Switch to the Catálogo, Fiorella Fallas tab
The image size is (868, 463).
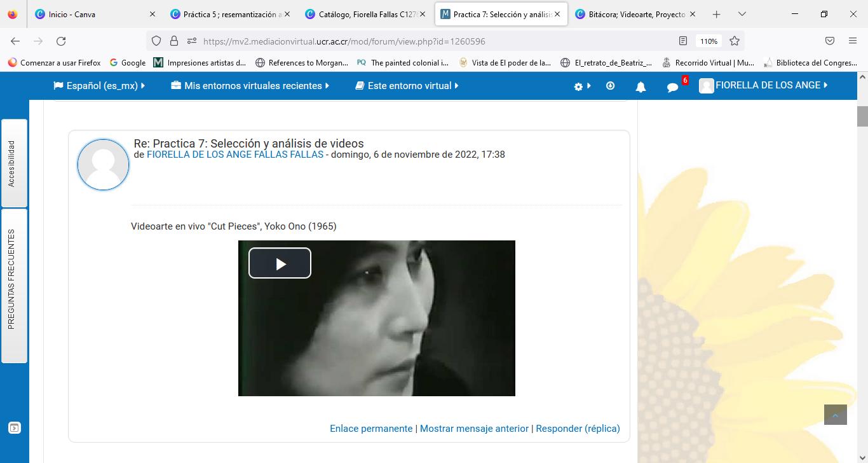365,14
